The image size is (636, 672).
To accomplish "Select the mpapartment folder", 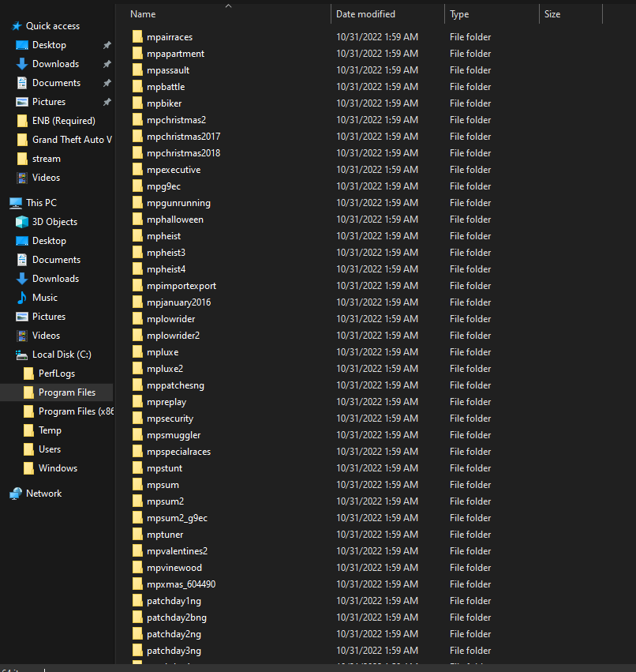I will point(176,54).
